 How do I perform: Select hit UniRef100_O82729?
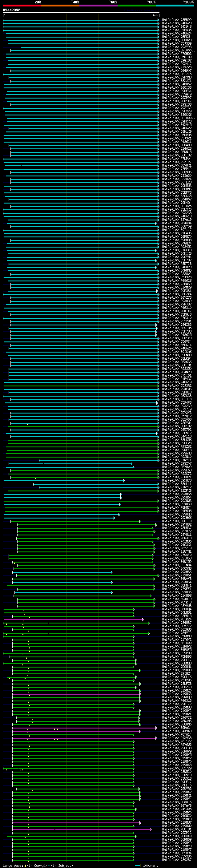pos(177,769)
